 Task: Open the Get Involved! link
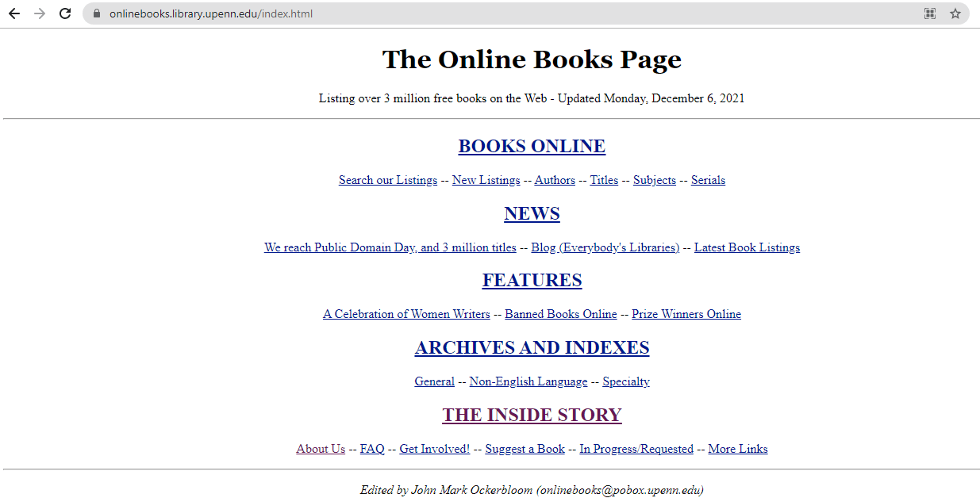435,449
